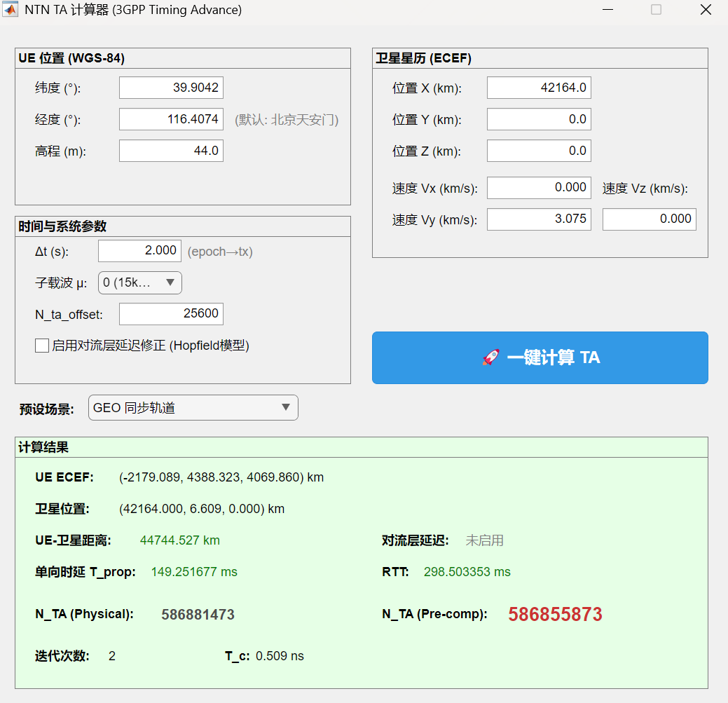The height and width of the screenshot is (703, 728).
Task: Click the latitude 纬度 input field
Action: point(171,87)
